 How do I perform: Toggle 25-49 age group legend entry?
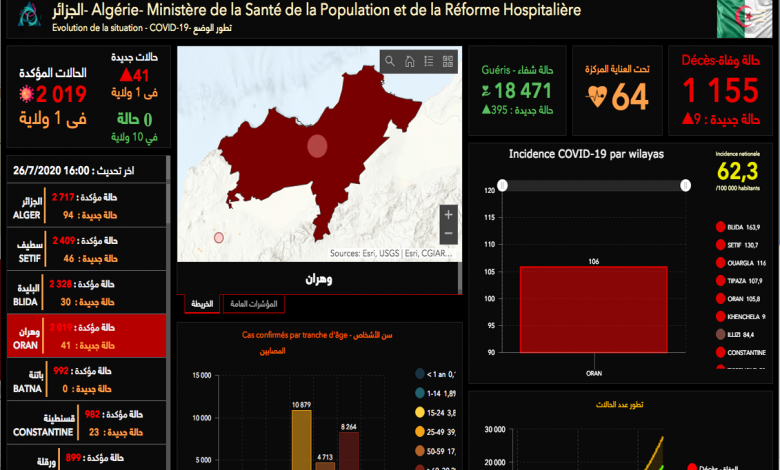click(x=435, y=432)
